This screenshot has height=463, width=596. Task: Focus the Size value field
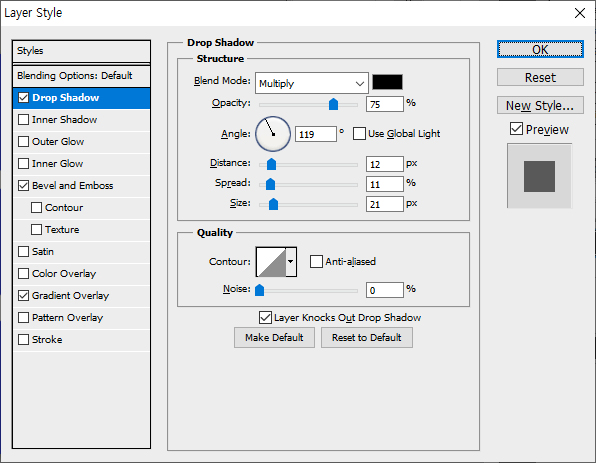click(385, 204)
